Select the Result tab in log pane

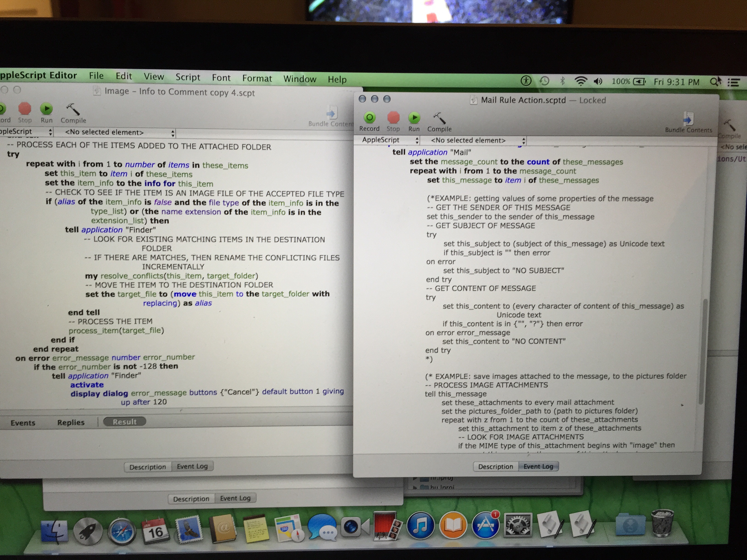124,422
